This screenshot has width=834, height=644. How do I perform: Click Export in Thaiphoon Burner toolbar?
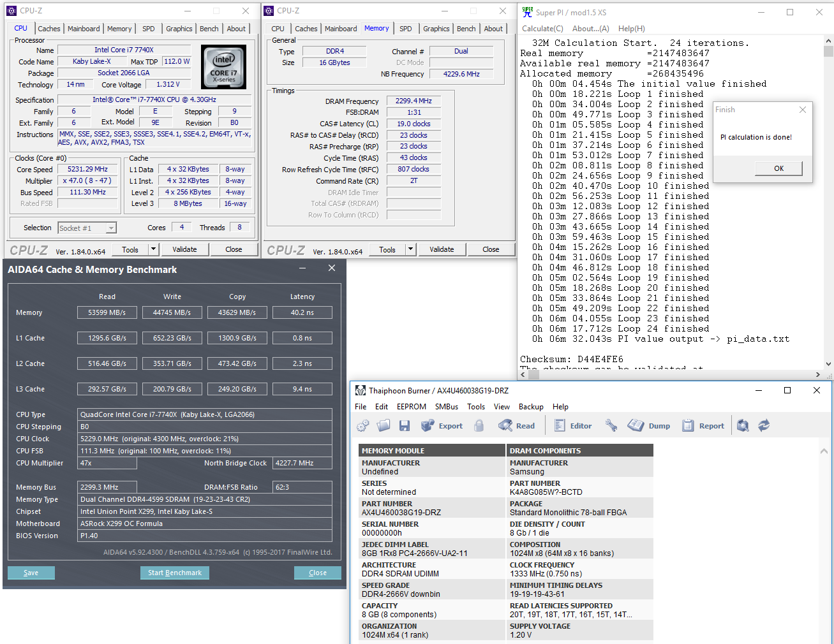pos(442,426)
